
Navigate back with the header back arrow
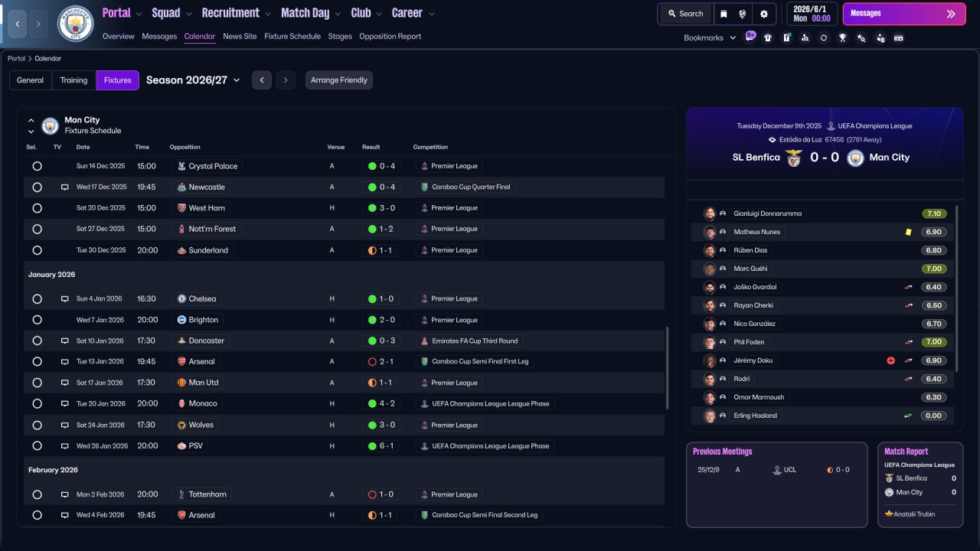click(17, 24)
